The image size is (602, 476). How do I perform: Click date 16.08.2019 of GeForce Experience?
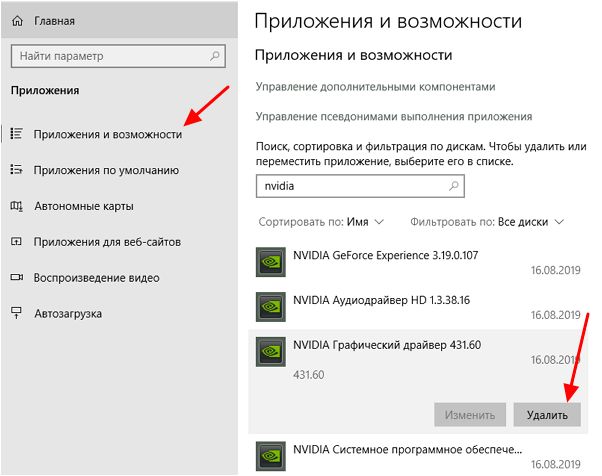556,270
